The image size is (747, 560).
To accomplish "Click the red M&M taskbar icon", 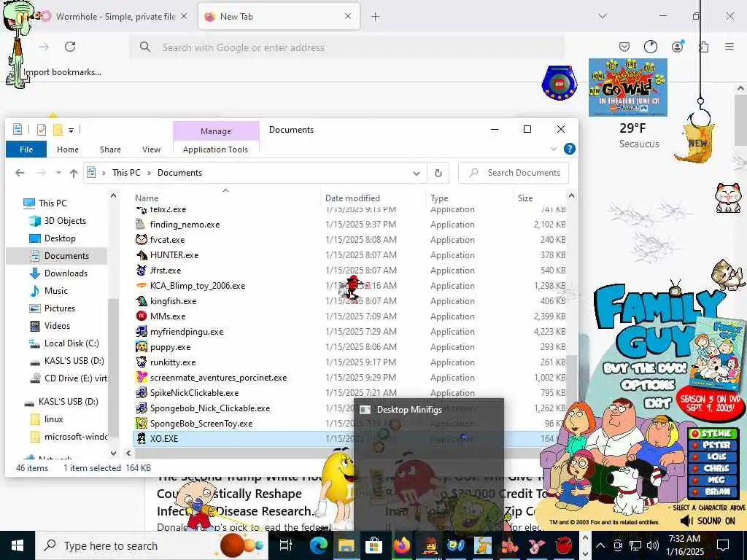I will click(565, 545).
